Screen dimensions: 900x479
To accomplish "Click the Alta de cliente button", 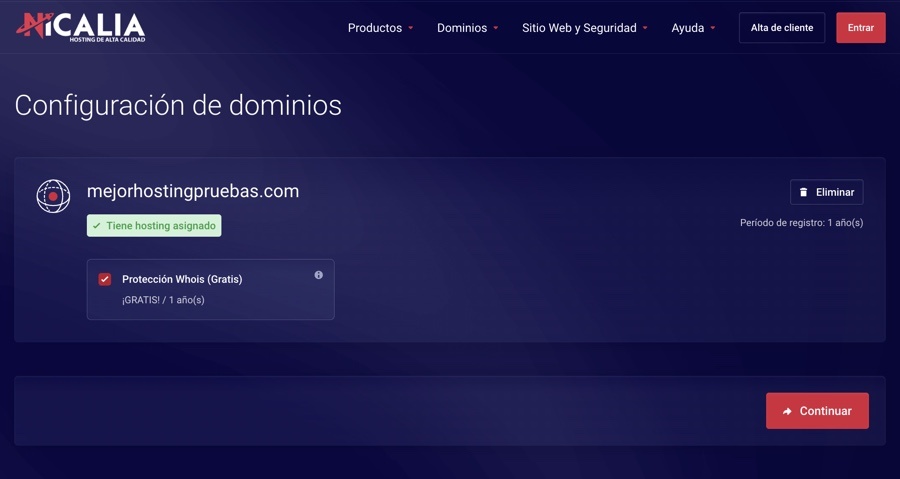I will [782, 28].
